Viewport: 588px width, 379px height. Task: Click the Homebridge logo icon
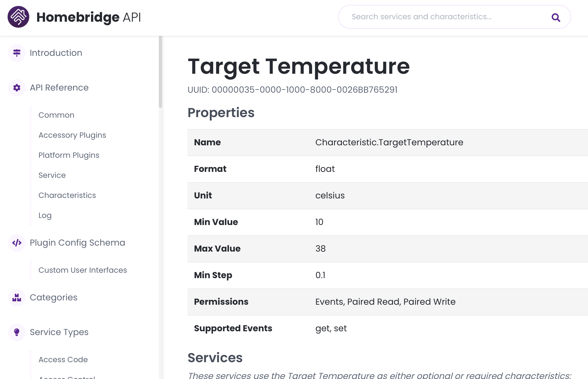tap(18, 17)
